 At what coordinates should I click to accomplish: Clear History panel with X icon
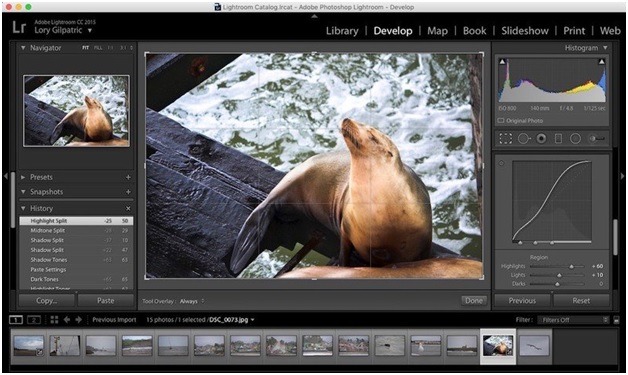click(128, 208)
